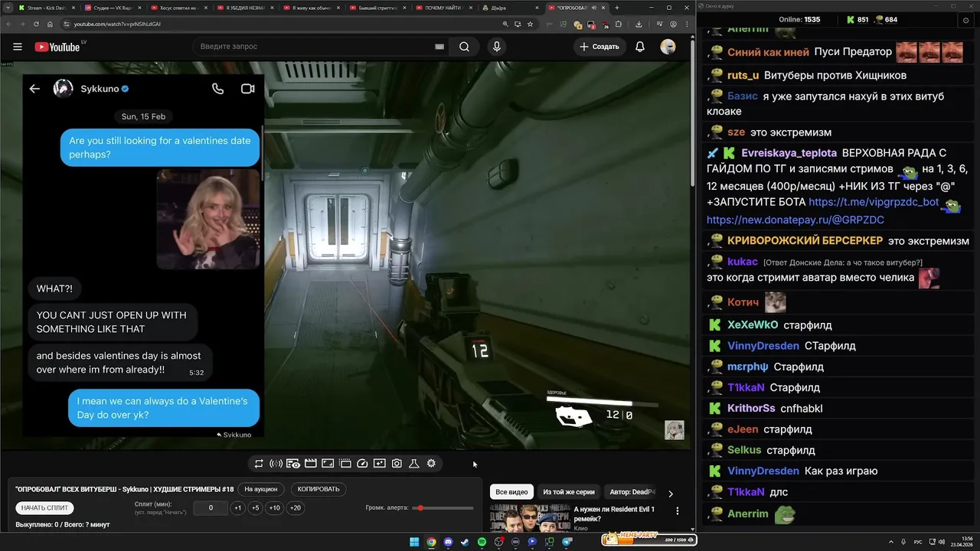Open Spotify from the taskbar
Image resolution: width=980 pixels, height=551 pixels.
click(482, 542)
